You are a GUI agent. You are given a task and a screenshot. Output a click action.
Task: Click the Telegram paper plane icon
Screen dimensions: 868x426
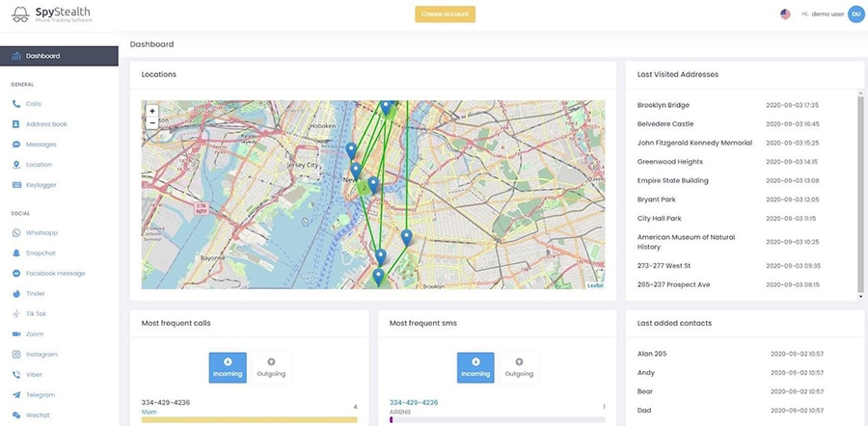[x=16, y=395]
